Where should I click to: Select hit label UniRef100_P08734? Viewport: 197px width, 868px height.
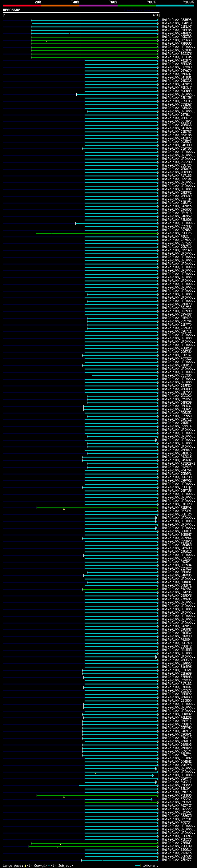pos(177,822)
